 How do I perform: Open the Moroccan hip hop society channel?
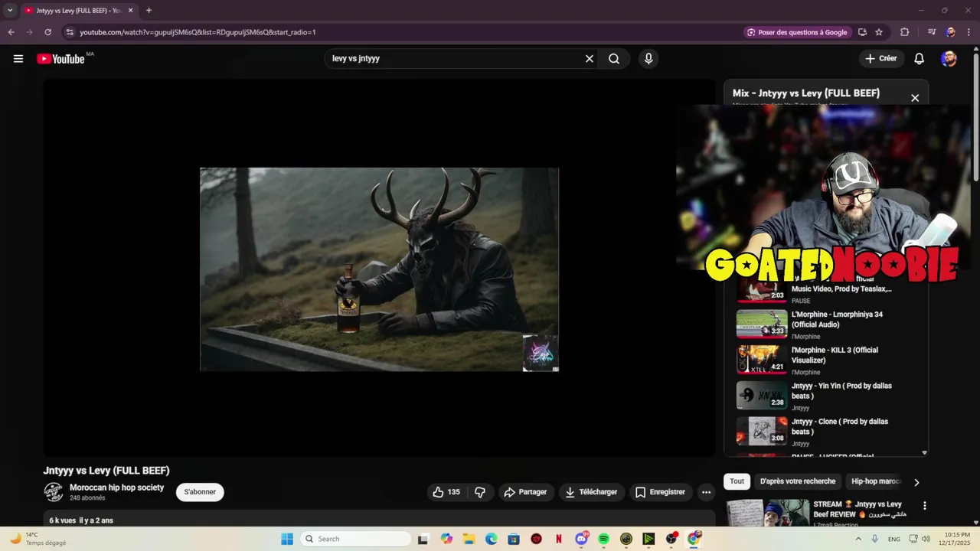116,487
